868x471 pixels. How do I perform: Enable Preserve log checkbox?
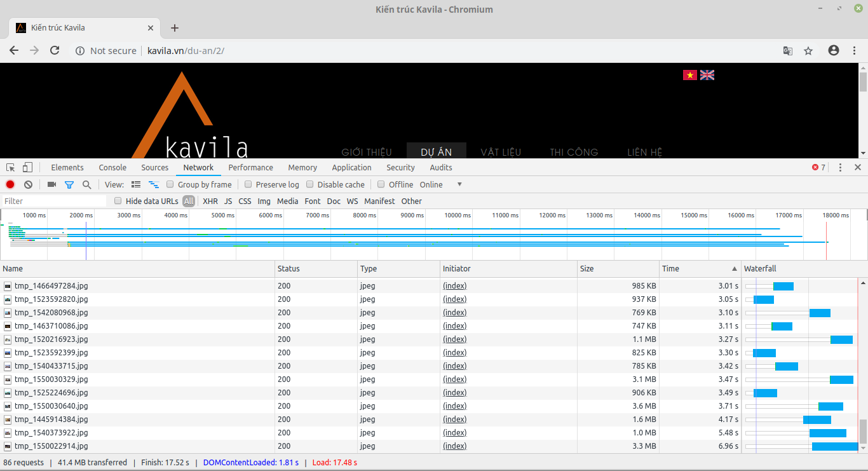pos(248,184)
